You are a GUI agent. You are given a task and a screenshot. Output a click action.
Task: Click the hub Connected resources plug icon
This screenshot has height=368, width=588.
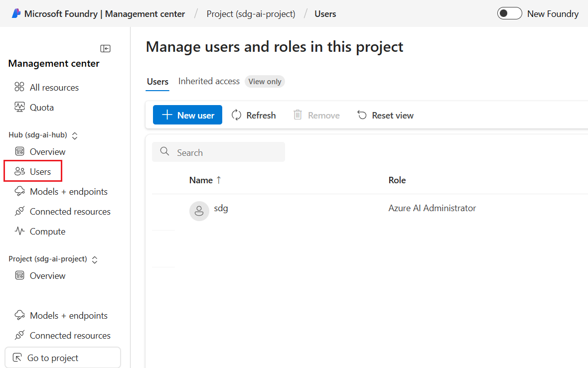coord(19,211)
